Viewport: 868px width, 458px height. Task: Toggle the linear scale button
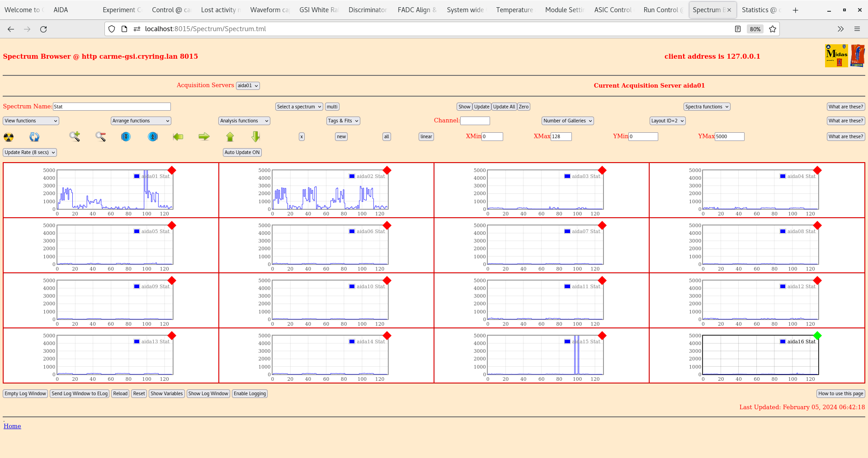click(x=426, y=137)
